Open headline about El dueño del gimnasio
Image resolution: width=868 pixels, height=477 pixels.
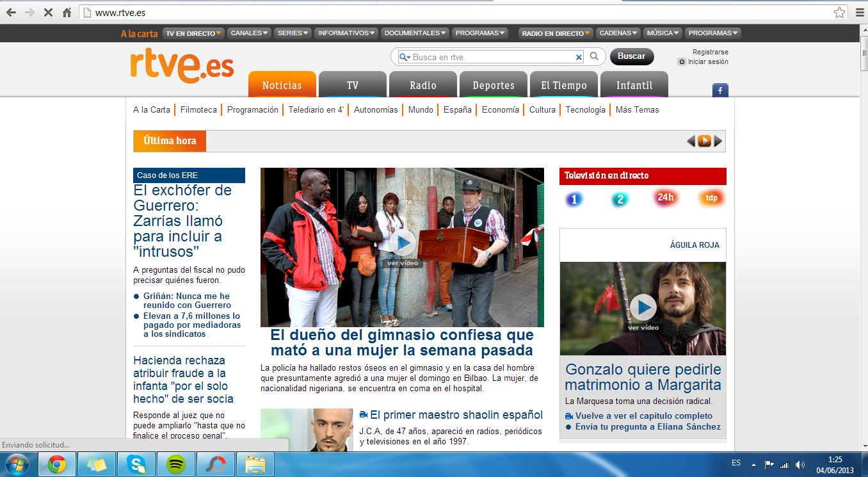402,343
